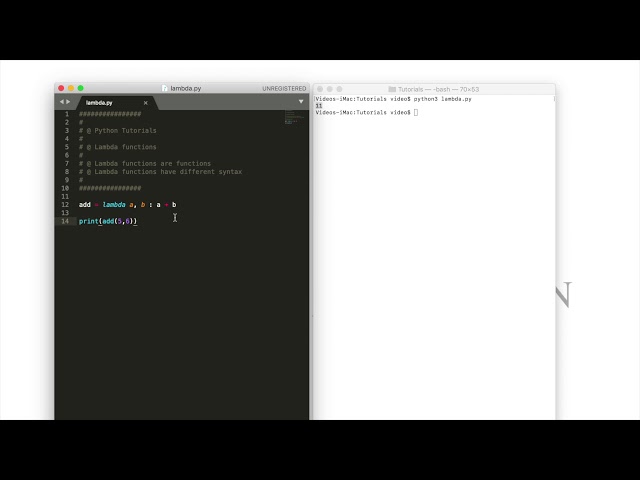Screen dimensions: 640x480
Task: Click the '# @ Lambda functions' comment on line 5
Action: pyautogui.click(x=118, y=147)
